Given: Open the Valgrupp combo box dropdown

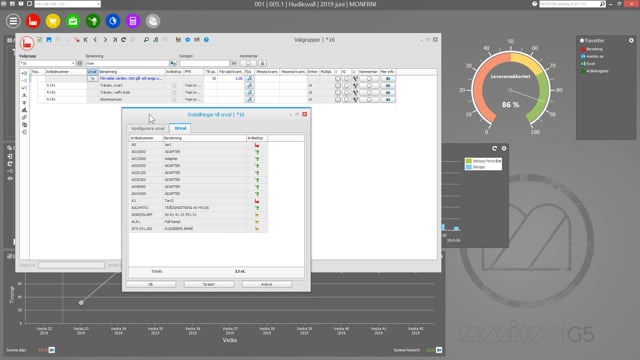Looking at the screenshot, I should pyautogui.click(x=73, y=63).
